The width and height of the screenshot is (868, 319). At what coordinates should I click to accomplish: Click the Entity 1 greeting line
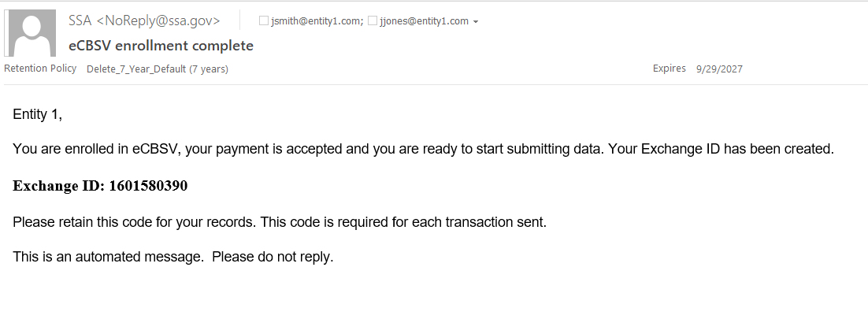pos(37,115)
